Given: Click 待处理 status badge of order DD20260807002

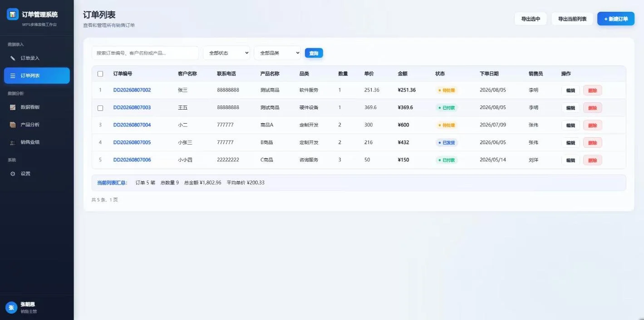Looking at the screenshot, I should click(x=447, y=90).
